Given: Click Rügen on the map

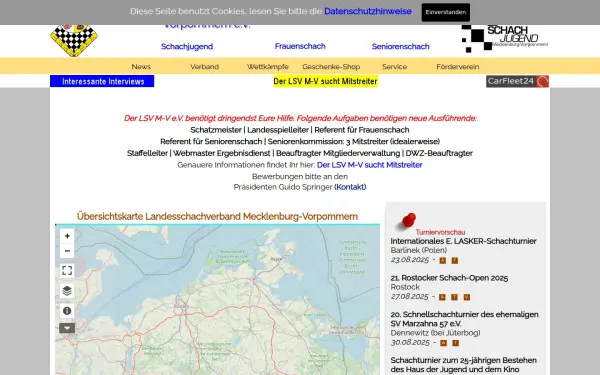Looking at the screenshot, I should pos(276,259).
